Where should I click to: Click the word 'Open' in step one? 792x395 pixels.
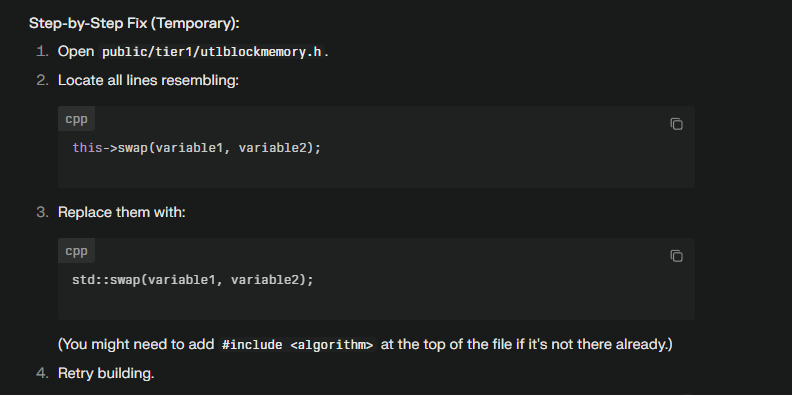[x=76, y=52]
